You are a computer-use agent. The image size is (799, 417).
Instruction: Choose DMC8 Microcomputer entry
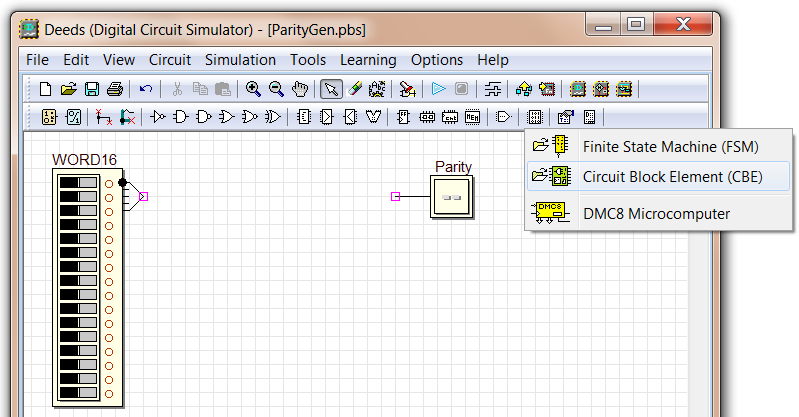658,214
